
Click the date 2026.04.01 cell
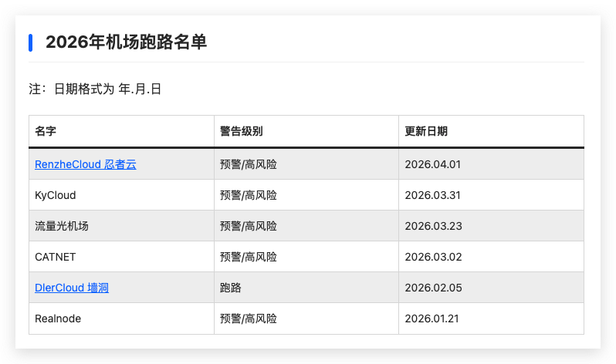tap(432, 164)
